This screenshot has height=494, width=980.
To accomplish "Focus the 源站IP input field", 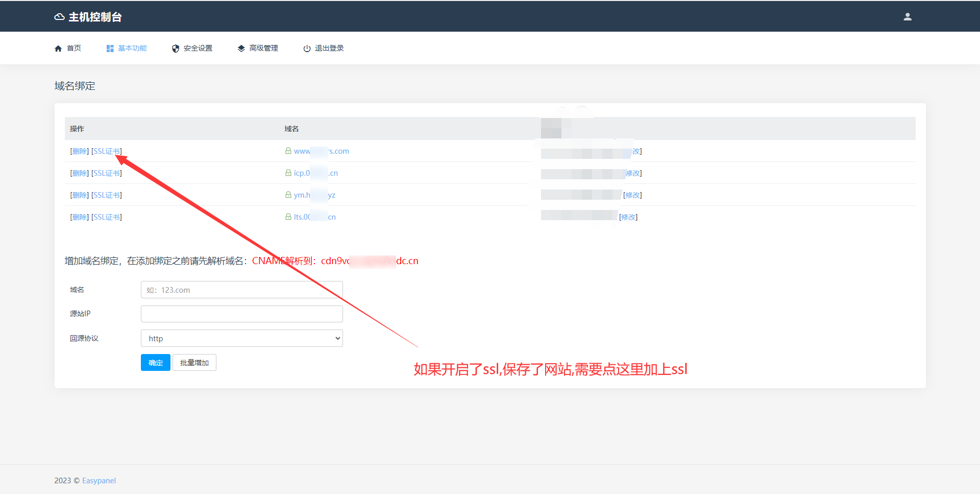I will (x=241, y=314).
